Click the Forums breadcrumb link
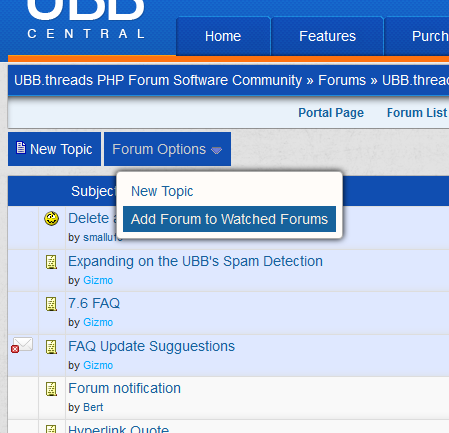 (342, 80)
